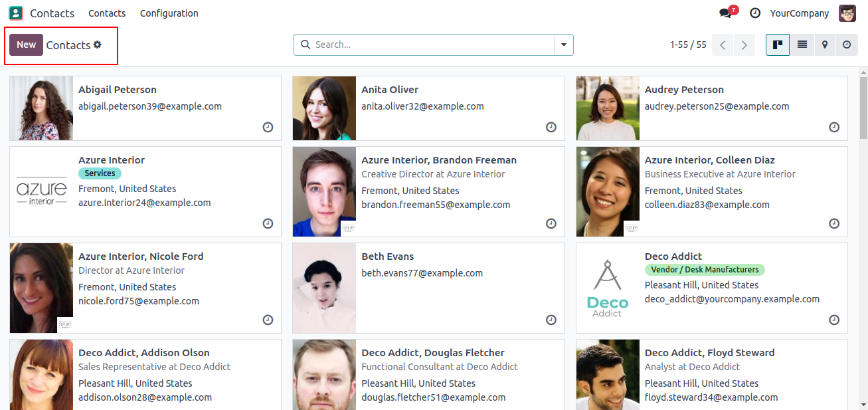The height and width of the screenshot is (410, 868).
Task: Open activity clock on Deco Addict card
Action: tap(834, 320)
